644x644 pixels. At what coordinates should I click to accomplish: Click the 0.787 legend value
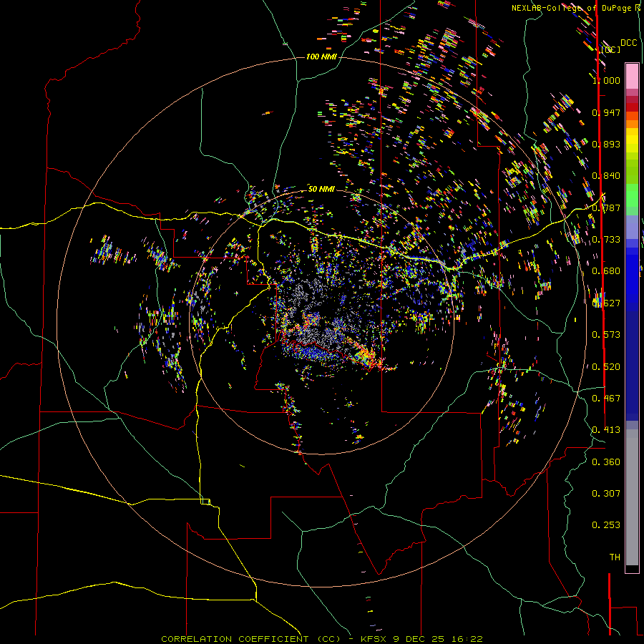click(606, 208)
